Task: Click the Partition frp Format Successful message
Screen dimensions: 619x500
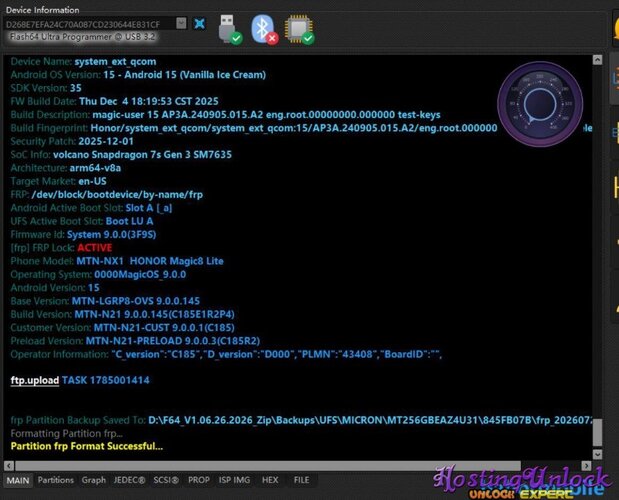Action: [x=87, y=446]
